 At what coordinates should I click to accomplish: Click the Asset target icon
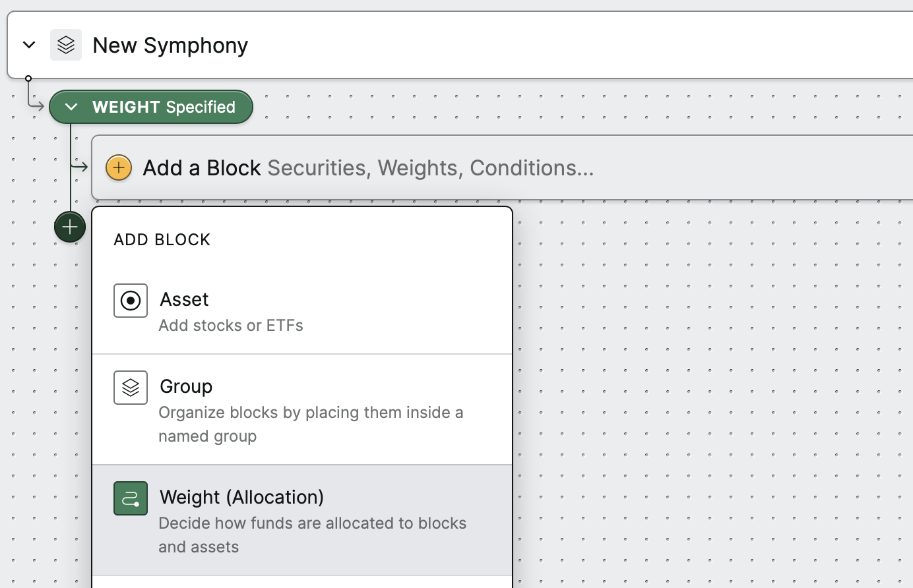[131, 301]
